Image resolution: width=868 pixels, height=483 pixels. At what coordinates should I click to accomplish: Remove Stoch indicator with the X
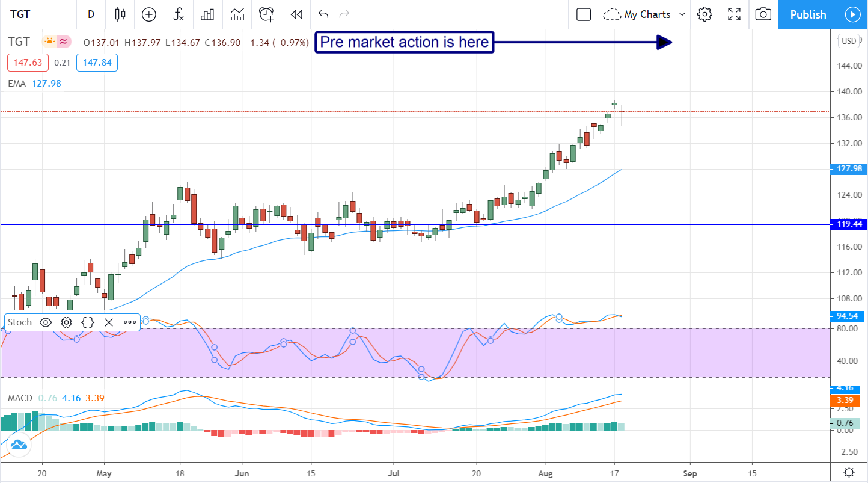pyautogui.click(x=109, y=322)
